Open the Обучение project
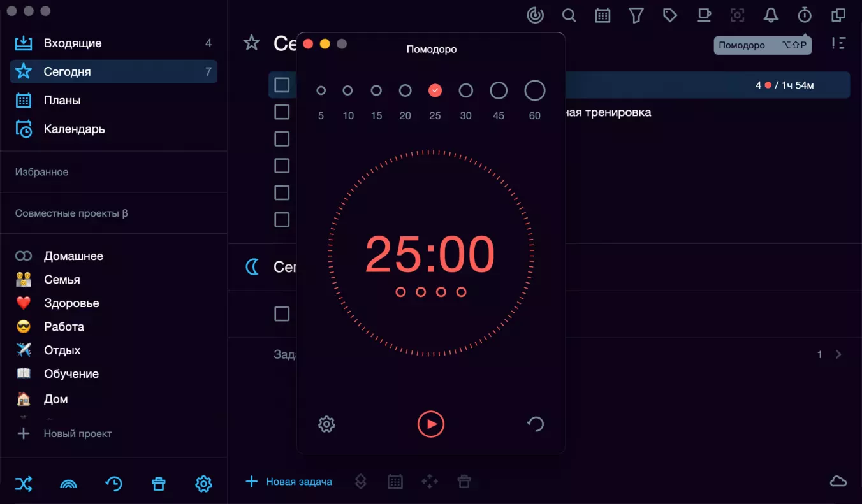 click(71, 373)
